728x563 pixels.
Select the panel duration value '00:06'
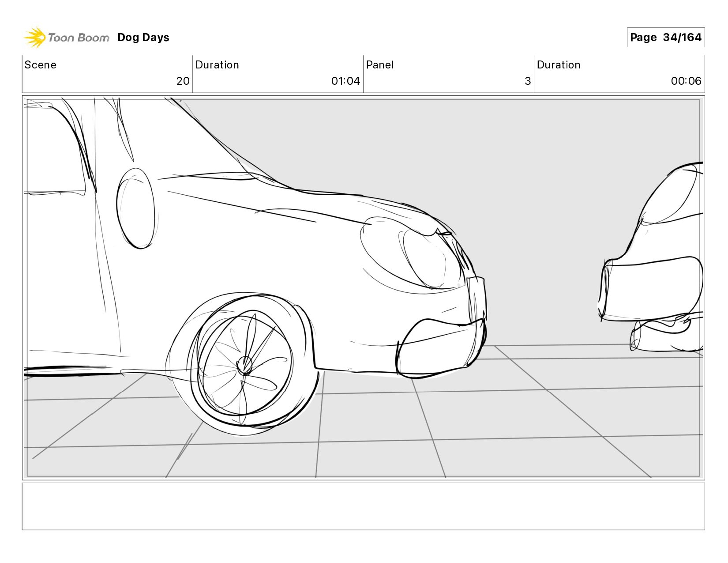pyautogui.click(x=686, y=81)
